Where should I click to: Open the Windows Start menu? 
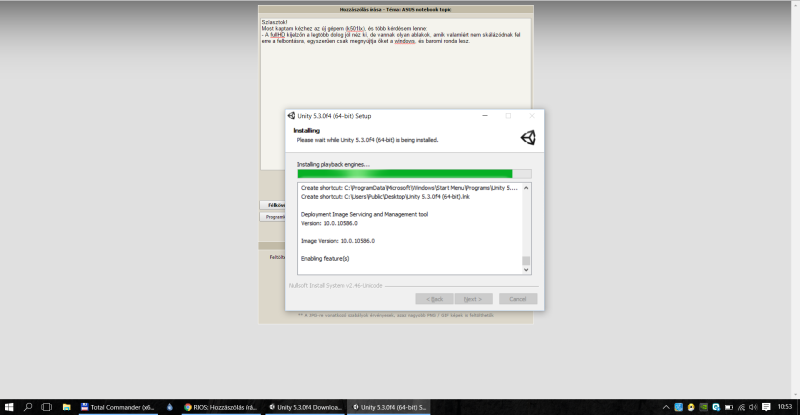(9, 407)
